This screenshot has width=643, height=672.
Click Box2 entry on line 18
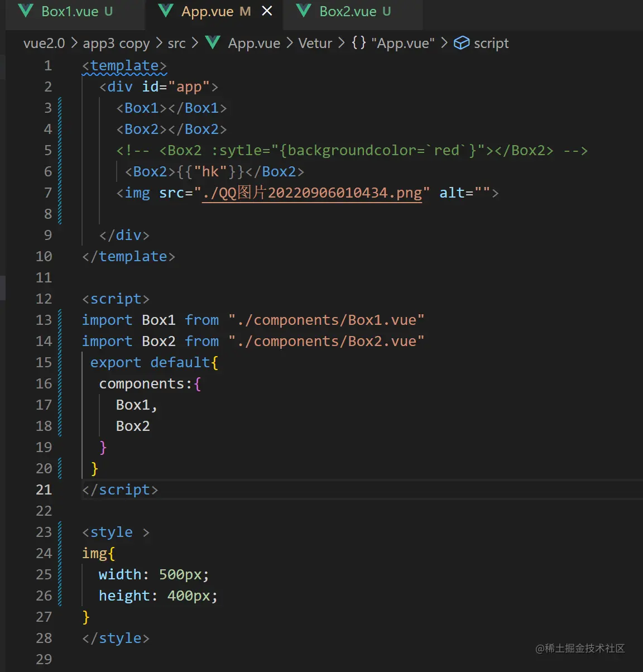133,426
